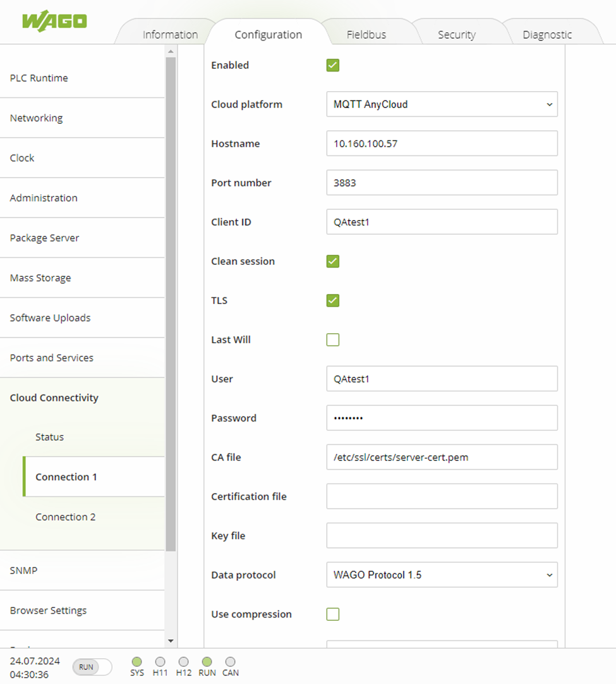Click the sidebar scroll down arrow
This screenshot has height=684, width=616.
point(171,641)
